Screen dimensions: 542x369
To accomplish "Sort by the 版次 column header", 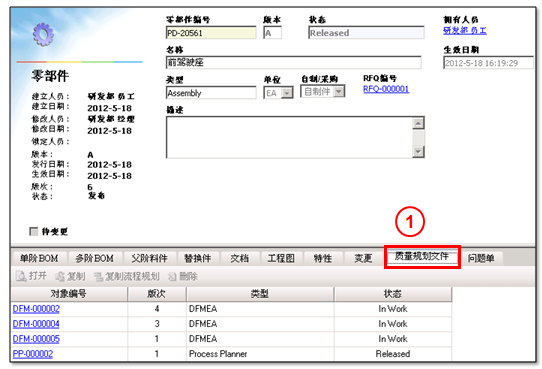I will pos(157,294).
